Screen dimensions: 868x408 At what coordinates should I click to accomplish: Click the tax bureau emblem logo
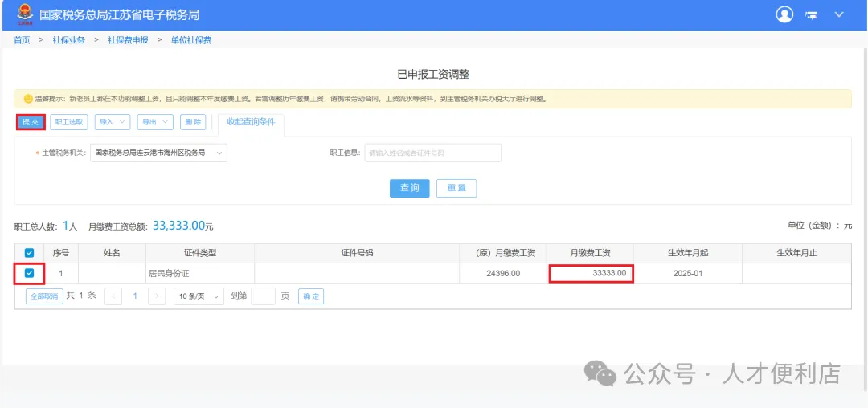(25, 15)
